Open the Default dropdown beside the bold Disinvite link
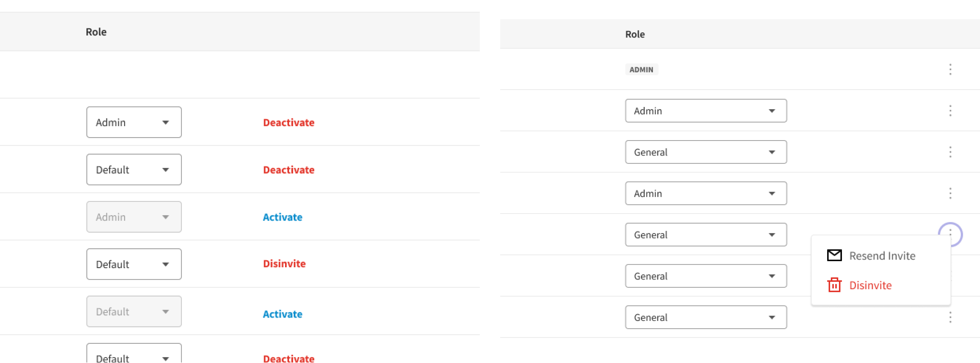The image size is (980, 363). pyautogui.click(x=134, y=264)
